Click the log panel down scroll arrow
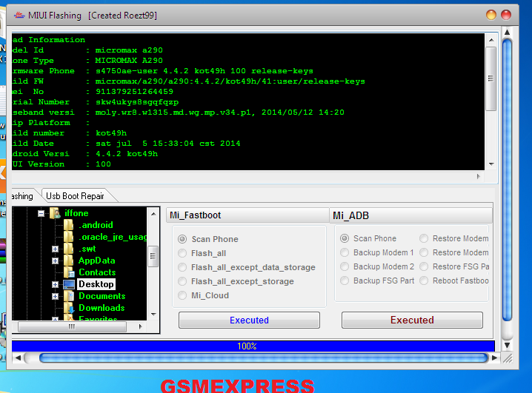 tap(491, 164)
